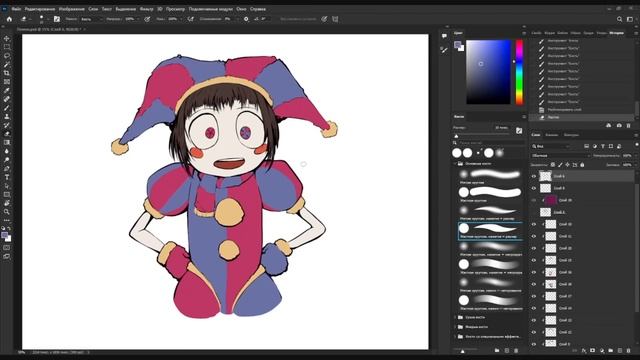Click the rainbow hue slider

519,72
